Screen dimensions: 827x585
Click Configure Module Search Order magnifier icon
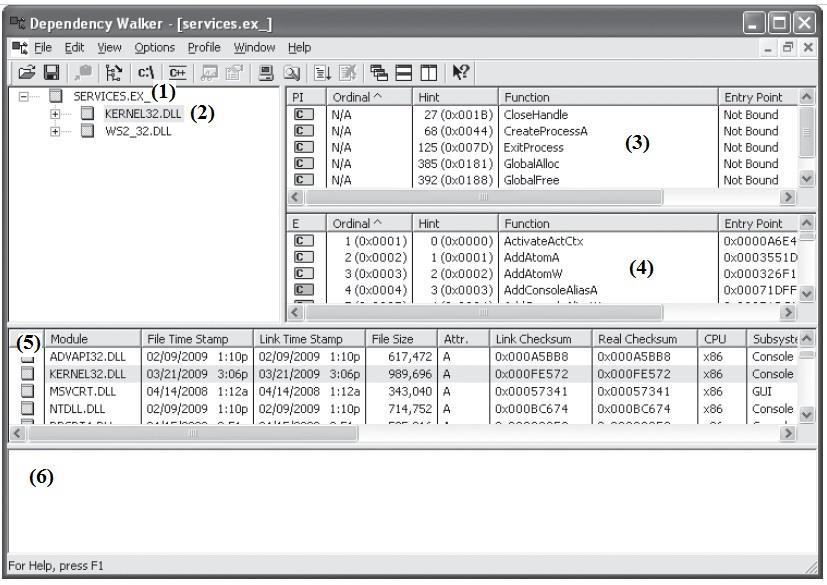tap(291, 72)
